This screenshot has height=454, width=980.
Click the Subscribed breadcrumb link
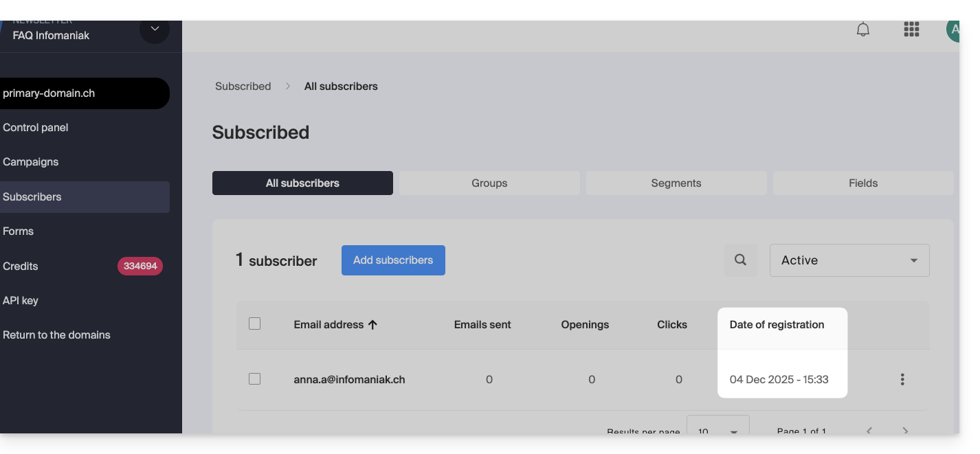click(243, 87)
